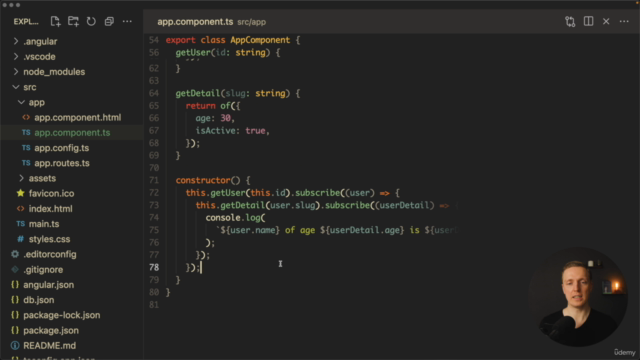Screen dimensions: 640x360
Task: Click the sticky header line getUser(id: string)
Action: [x=228, y=53]
